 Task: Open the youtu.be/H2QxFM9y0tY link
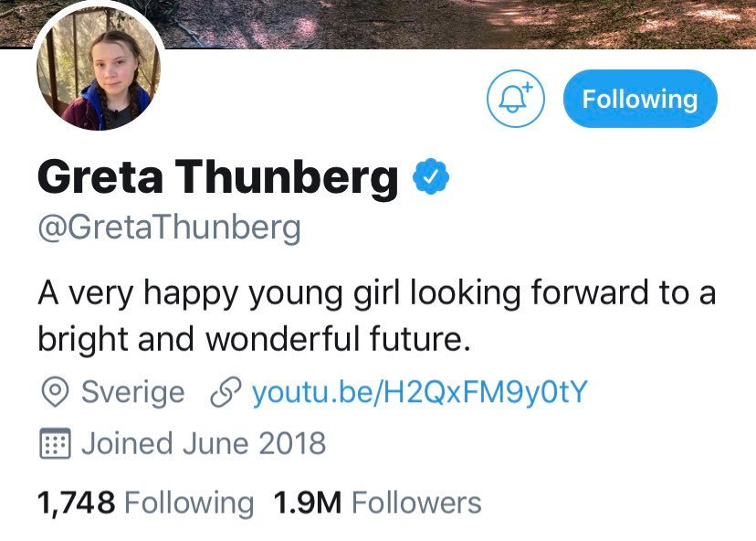pos(419,393)
